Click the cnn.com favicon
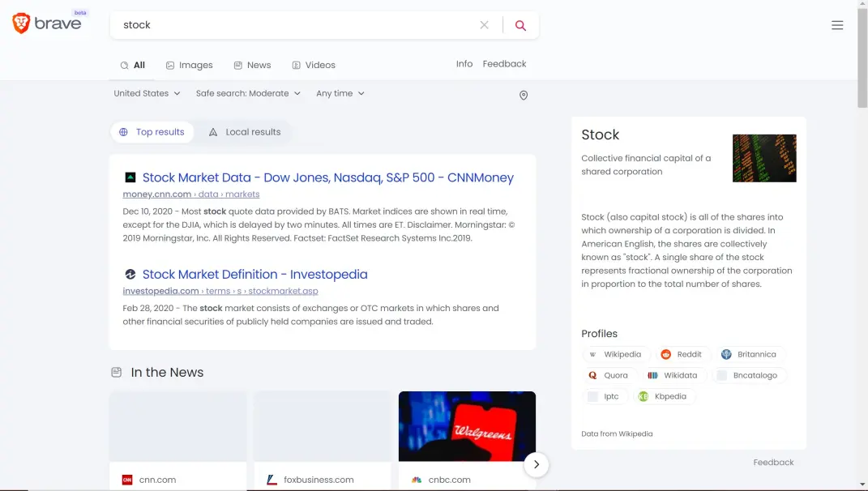 pyautogui.click(x=127, y=480)
